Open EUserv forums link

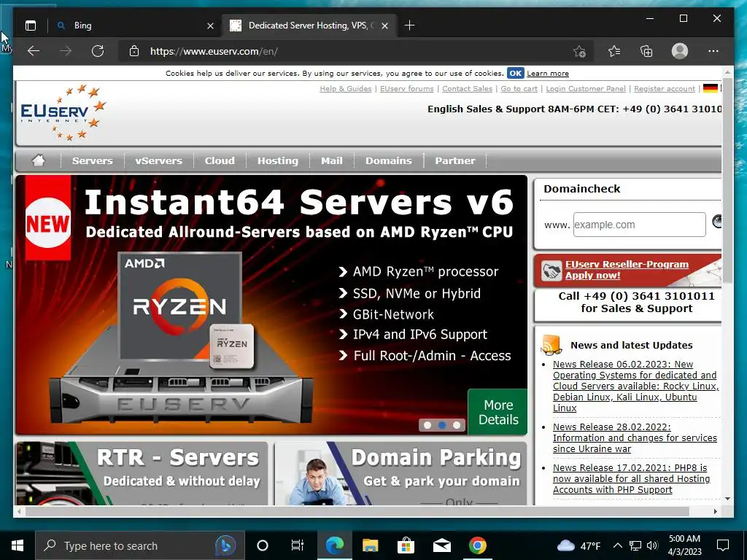click(407, 88)
